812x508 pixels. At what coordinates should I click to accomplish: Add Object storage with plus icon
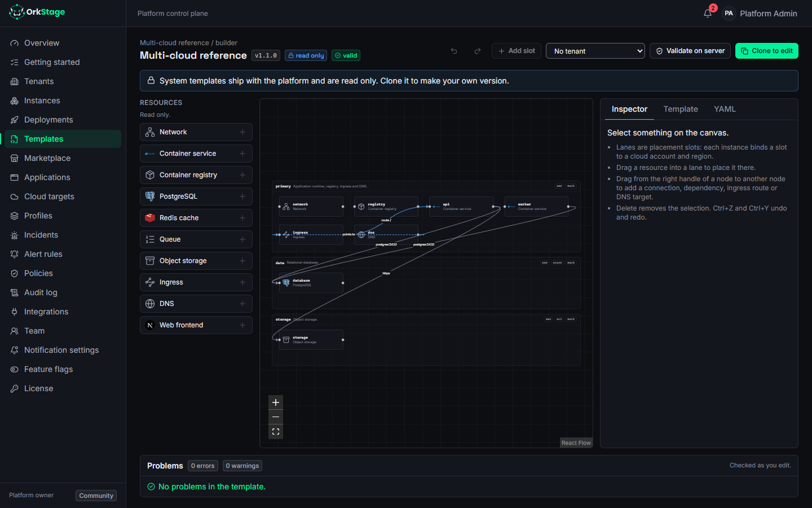(242, 261)
